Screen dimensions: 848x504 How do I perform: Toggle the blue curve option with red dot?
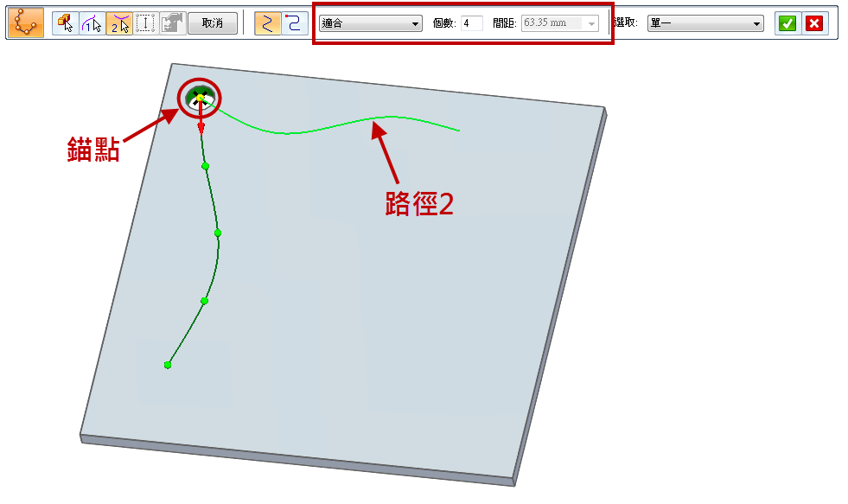pos(294,23)
